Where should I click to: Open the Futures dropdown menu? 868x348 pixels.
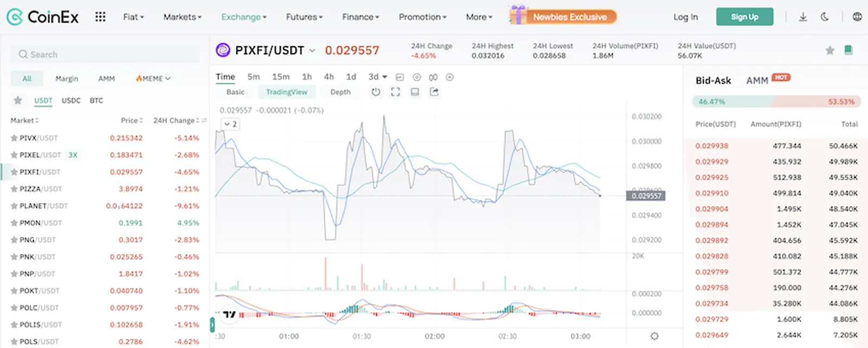point(304,17)
